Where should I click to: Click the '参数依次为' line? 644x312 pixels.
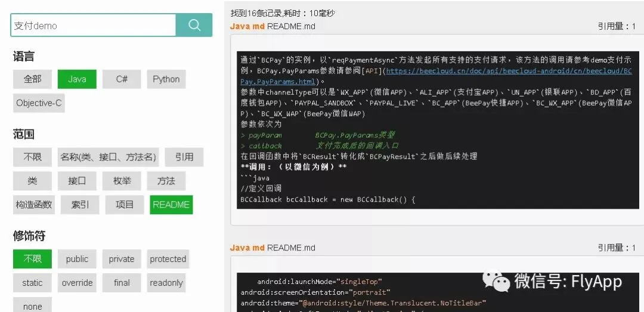(x=261, y=124)
